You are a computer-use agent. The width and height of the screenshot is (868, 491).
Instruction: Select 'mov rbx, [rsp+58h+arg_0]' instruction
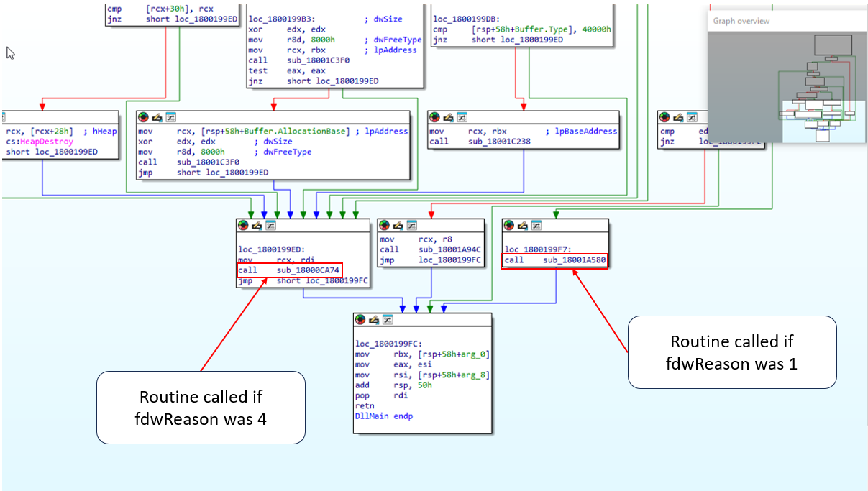pos(422,354)
